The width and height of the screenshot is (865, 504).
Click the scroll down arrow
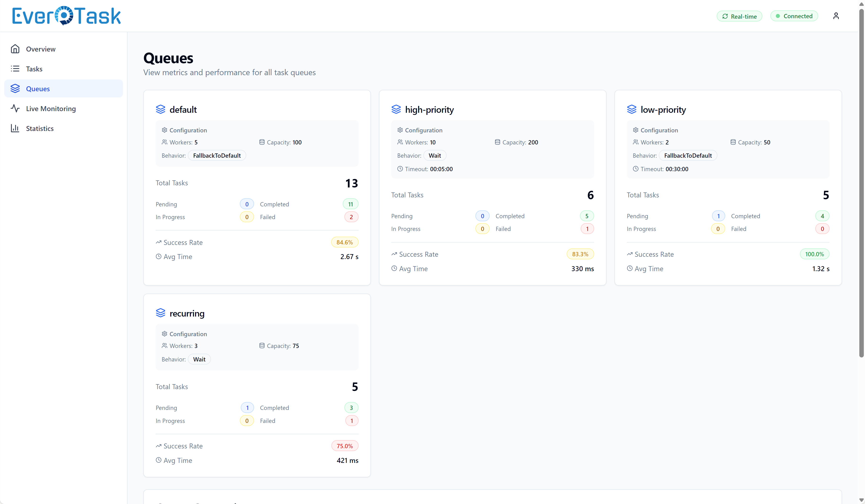[861, 500]
